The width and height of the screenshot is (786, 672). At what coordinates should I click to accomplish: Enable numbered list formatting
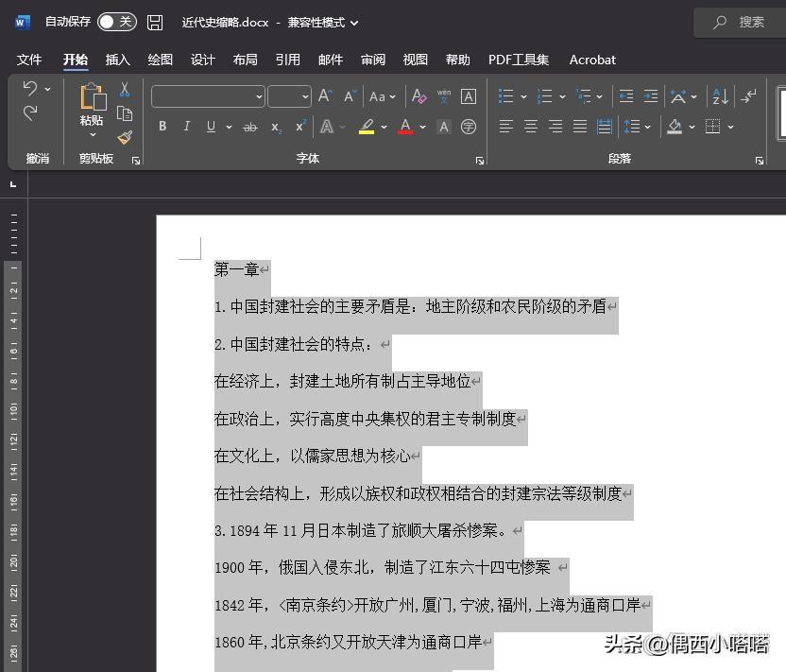point(545,95)
